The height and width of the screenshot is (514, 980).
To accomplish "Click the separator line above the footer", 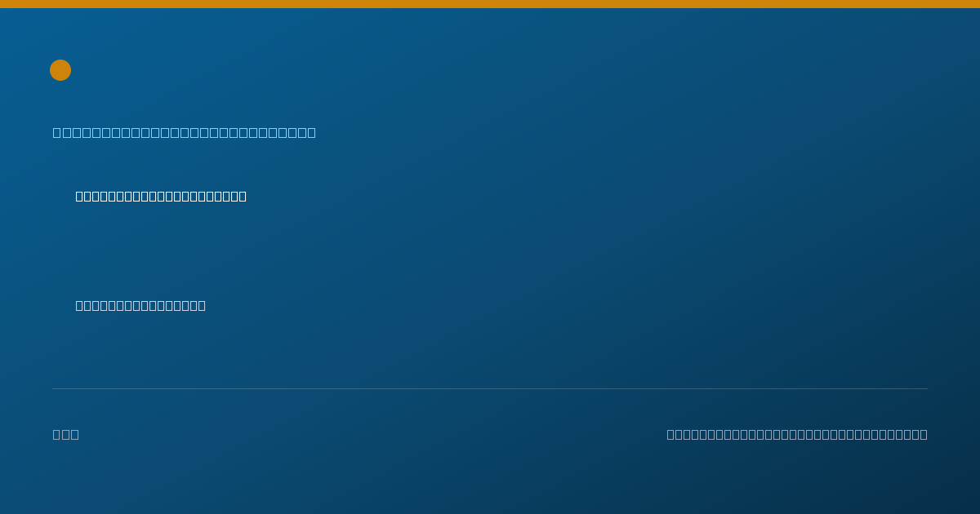I will (x=490, y=388).
